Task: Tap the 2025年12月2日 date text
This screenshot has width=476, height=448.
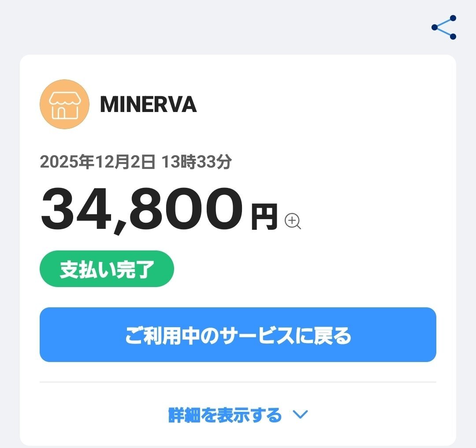Action: [x=98, y=161]
